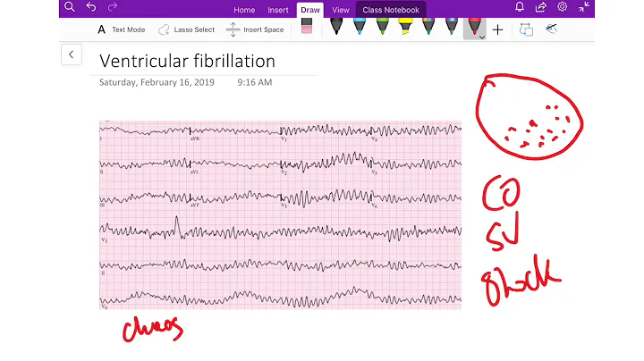Screen dimensions: 644x361
Task: Select the eraser tool
Action: coord(307,26)
